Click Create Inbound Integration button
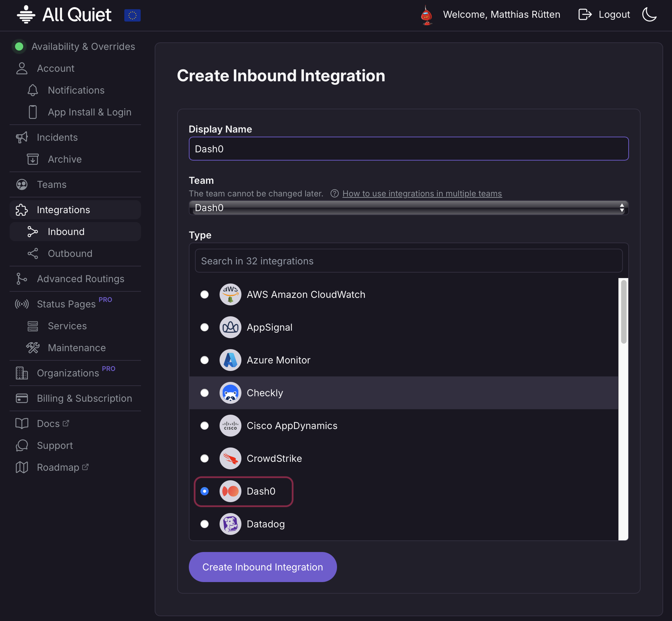Screen dimensions: 672x621 (263, 567)
